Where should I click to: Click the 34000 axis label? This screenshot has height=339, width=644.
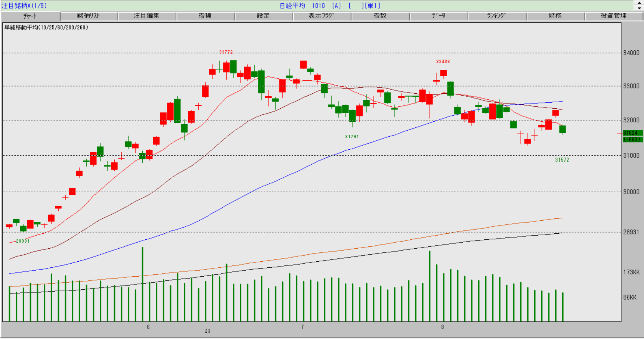pos(631,53)
